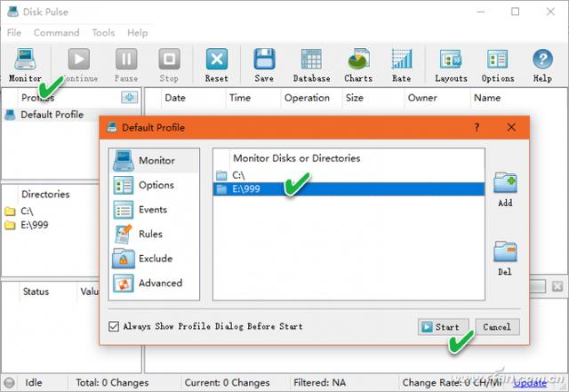Switch to the Options dialog tab

(x=154, y=185)
